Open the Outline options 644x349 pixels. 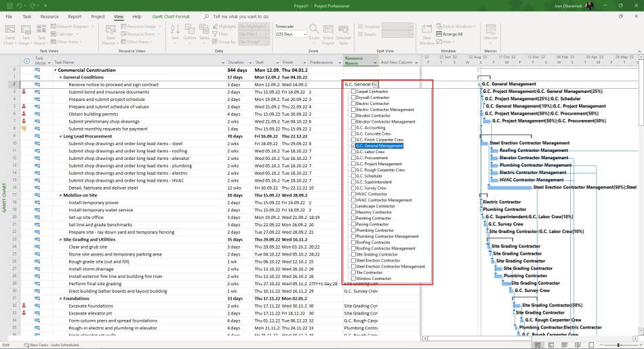click(189, 33)
